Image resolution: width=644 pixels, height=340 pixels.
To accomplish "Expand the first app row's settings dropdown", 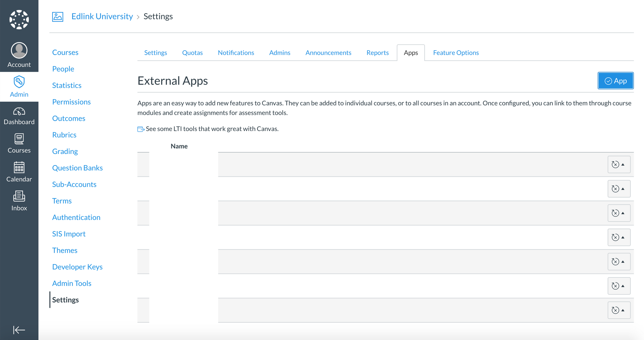I will click(x=619, y=165).
